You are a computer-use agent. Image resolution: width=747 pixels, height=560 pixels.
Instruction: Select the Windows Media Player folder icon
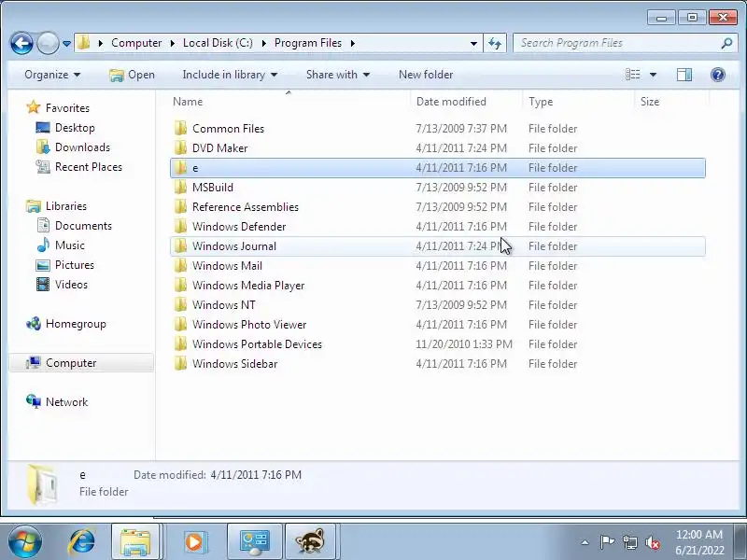[x=180, y=285]
